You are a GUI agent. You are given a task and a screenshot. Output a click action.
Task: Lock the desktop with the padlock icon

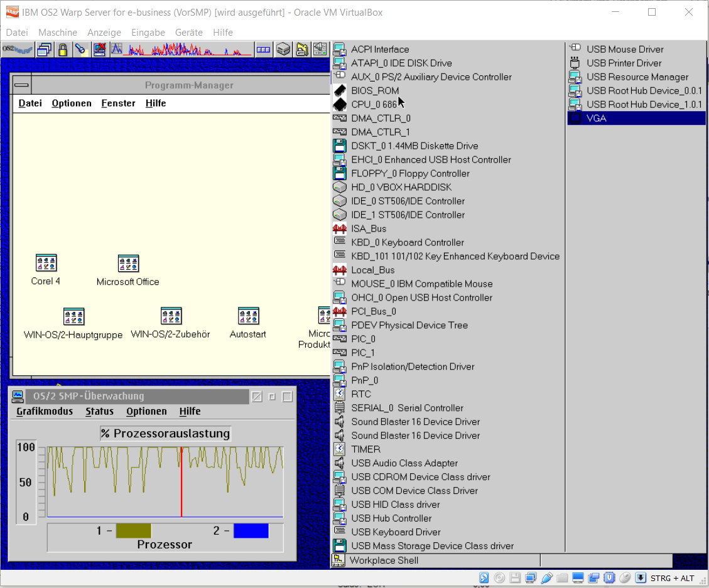click(63, 50)
